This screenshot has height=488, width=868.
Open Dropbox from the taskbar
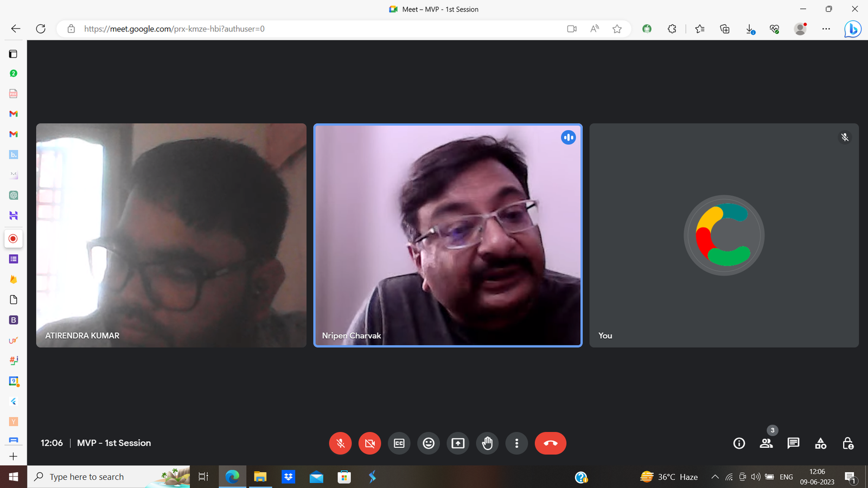pyautogui.click(x=289, y=477)
